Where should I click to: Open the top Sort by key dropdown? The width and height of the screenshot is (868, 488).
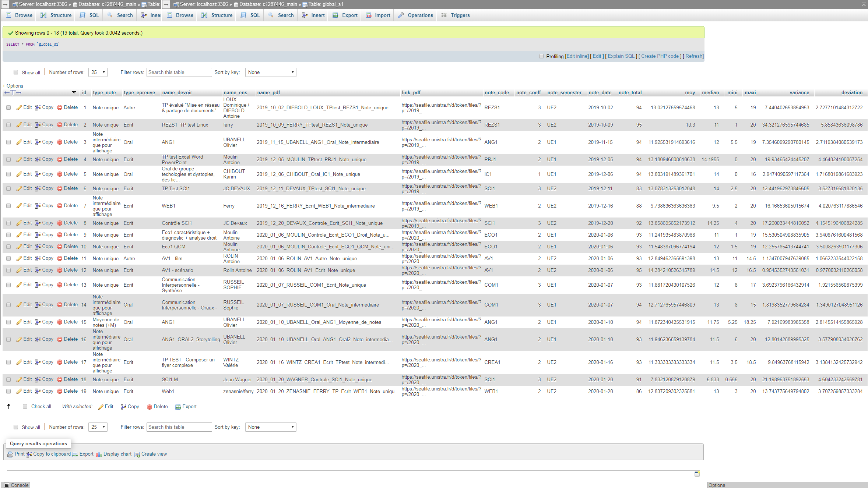coord(271,73)
